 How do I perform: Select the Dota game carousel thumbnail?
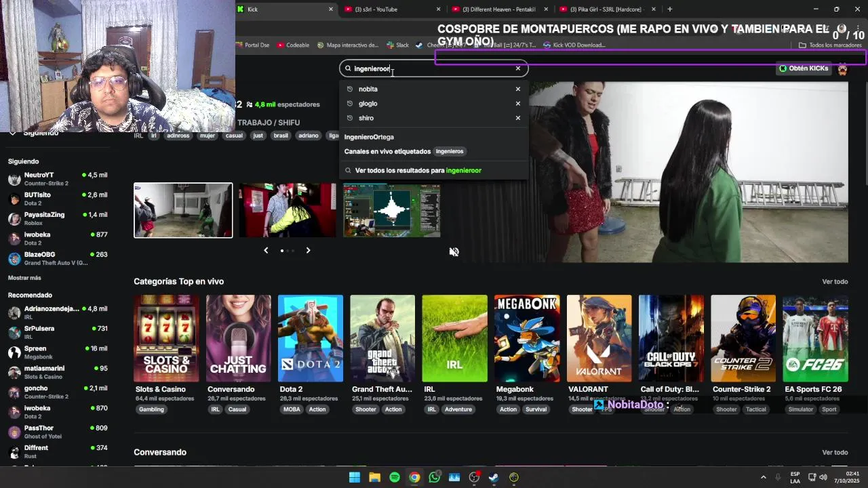tap(392, 210)
